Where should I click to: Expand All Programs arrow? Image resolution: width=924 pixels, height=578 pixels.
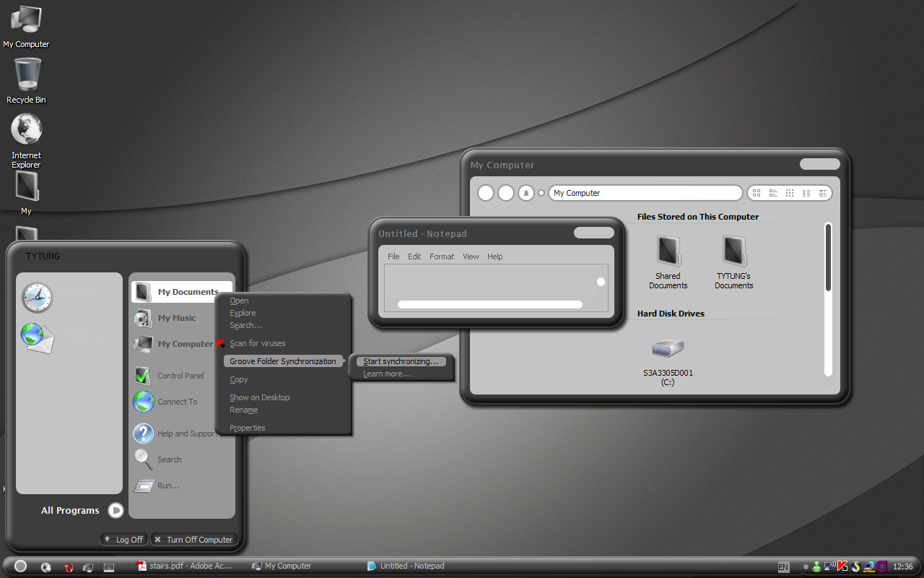[x=115, y=510]
